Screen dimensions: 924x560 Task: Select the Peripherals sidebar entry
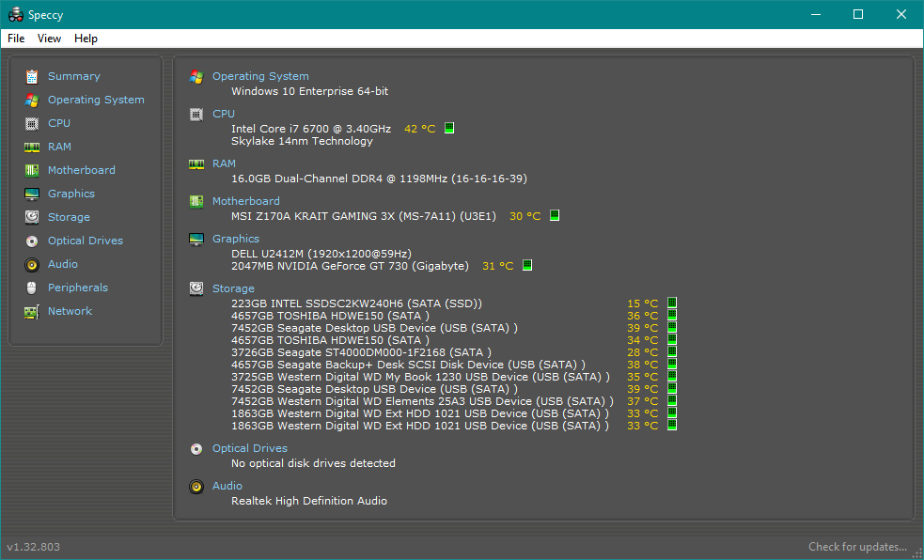tap(78, 288)
